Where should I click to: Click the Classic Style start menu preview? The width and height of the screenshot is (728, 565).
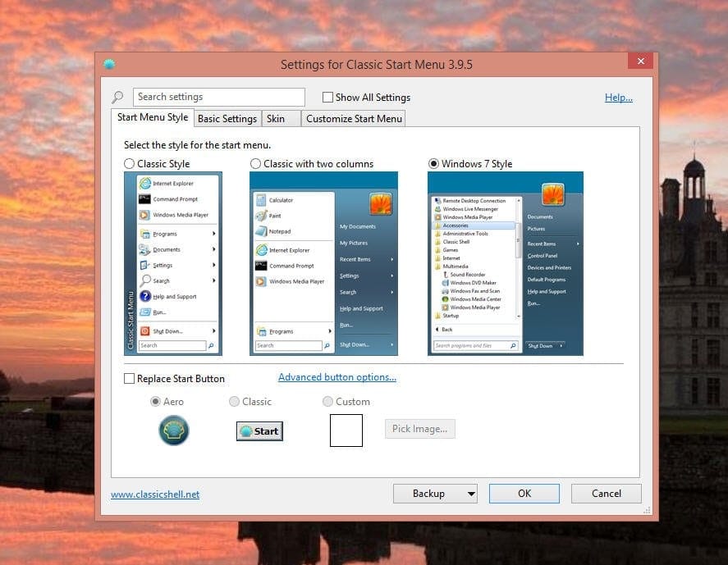172,263
